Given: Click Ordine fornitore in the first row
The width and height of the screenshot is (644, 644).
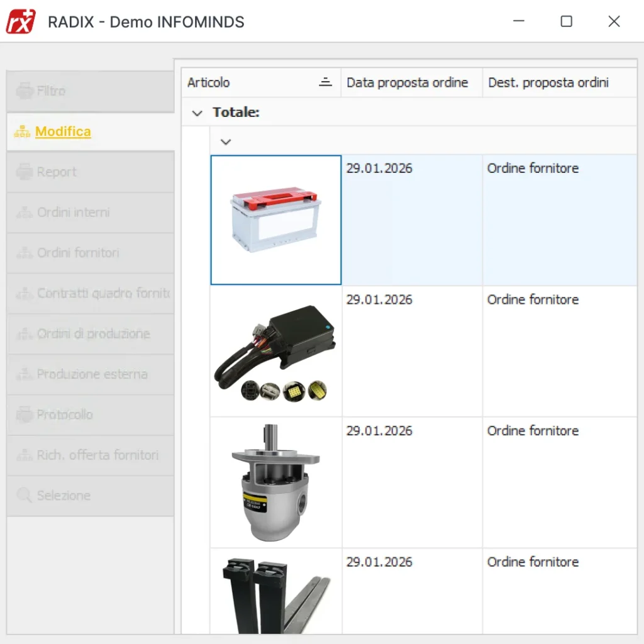Looking at the screenshot, I should click(x=533, y=169).
